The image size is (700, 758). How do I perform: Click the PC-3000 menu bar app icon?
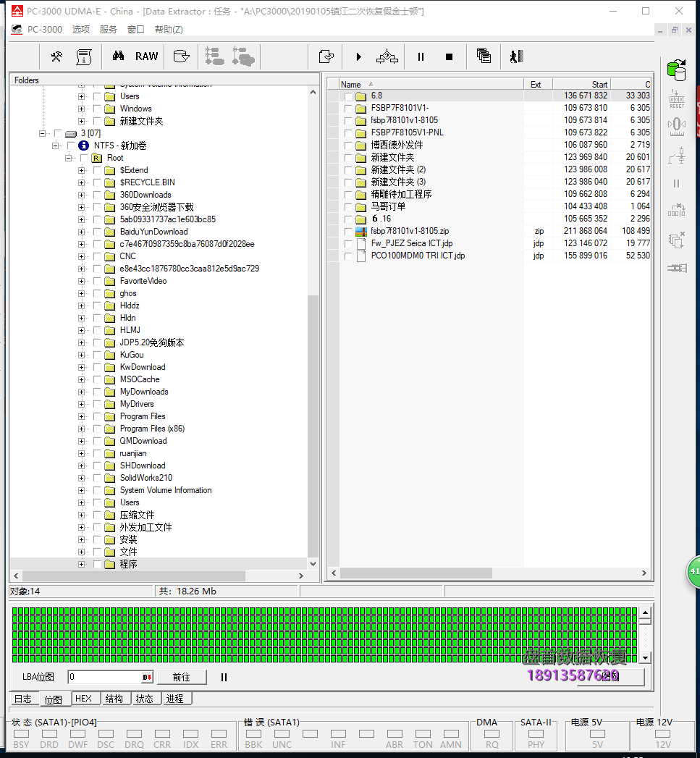pyautogui.click(x=17, y=30)
